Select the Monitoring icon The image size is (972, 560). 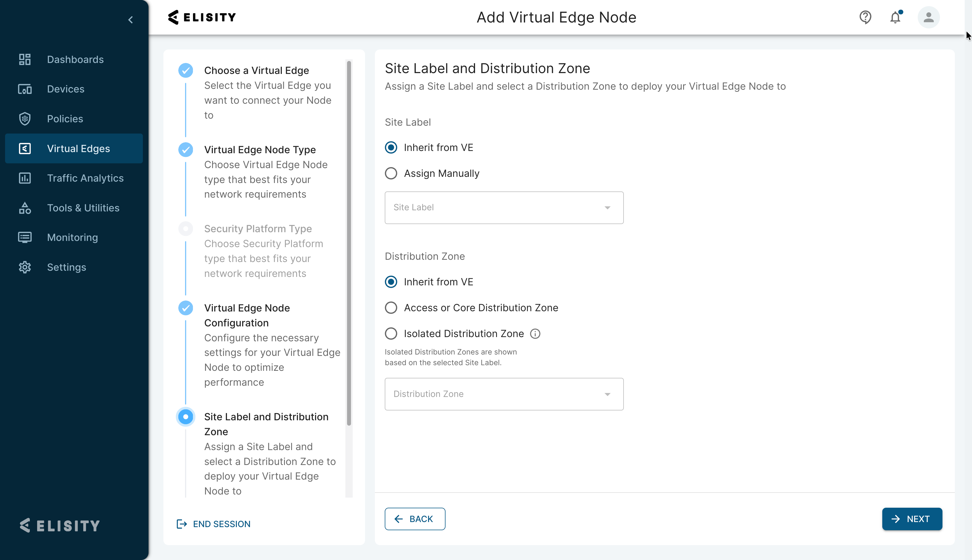pos(25,237)
